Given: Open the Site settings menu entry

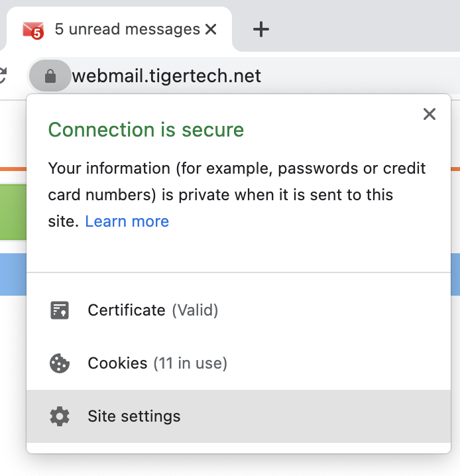Looking at the screenshot, I should click(x=239, y=416).
